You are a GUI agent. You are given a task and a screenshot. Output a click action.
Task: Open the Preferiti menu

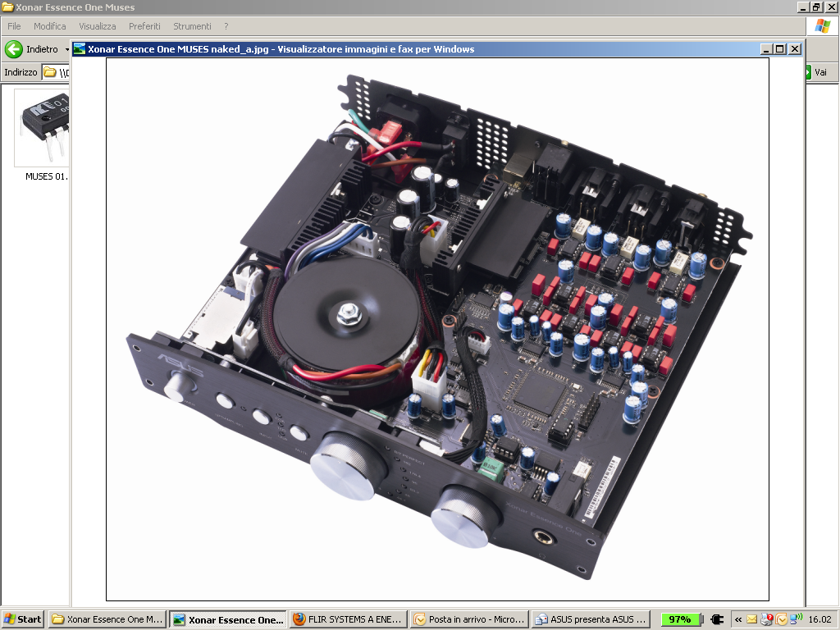point(144,26)
